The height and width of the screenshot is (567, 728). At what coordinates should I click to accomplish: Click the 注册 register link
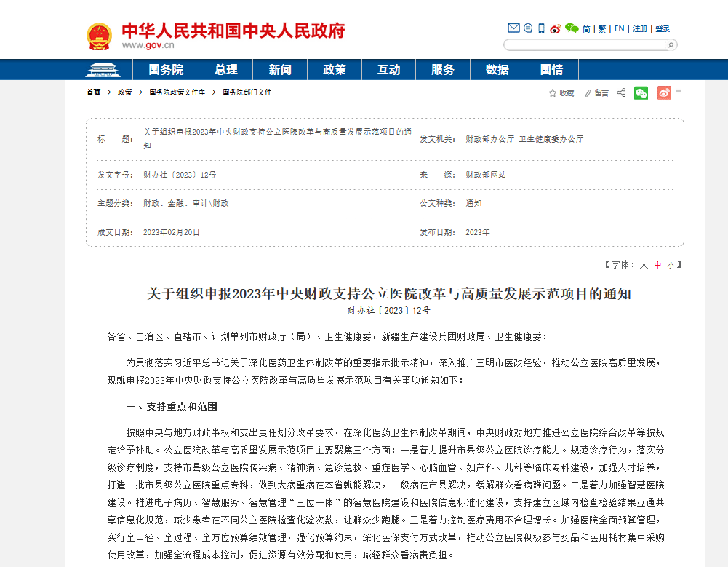click(640, 29)
